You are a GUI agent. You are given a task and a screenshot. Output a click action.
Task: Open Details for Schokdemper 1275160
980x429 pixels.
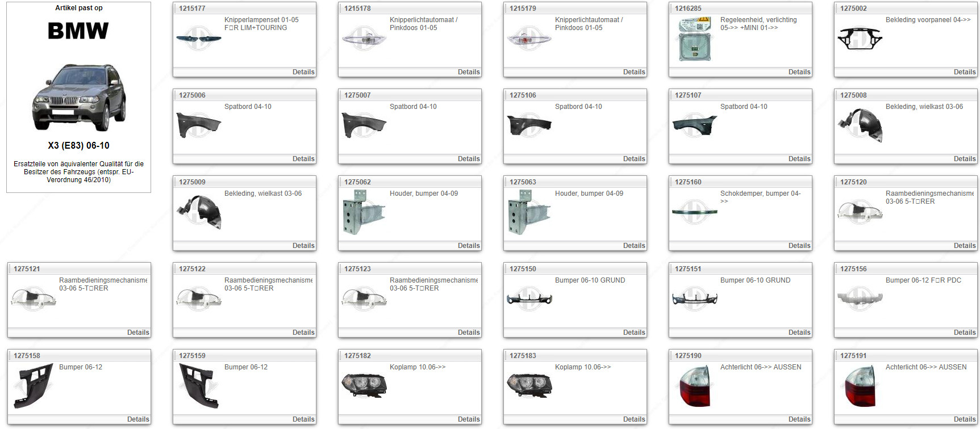(799, 246)
